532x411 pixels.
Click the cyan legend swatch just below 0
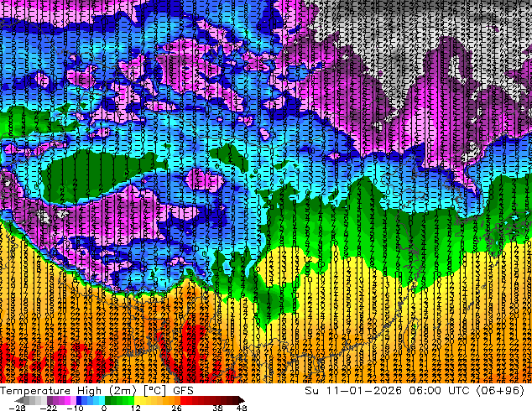[102, 400]
